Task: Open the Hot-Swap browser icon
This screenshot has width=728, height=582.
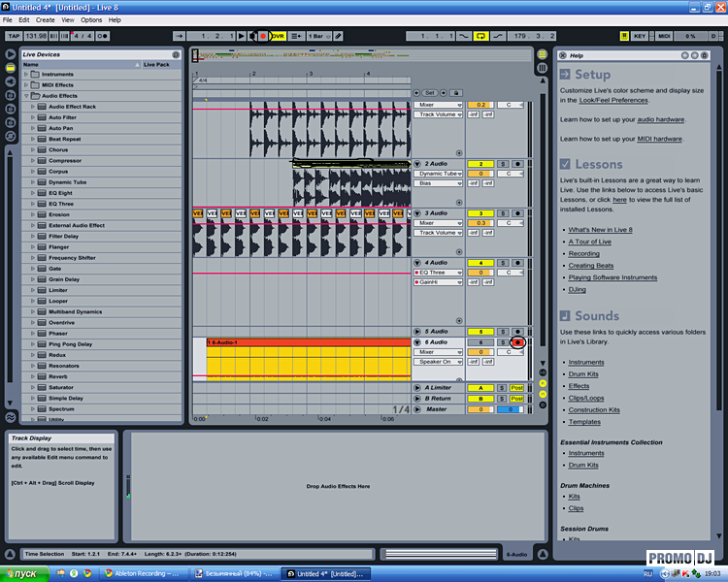Action: point(11,136)
